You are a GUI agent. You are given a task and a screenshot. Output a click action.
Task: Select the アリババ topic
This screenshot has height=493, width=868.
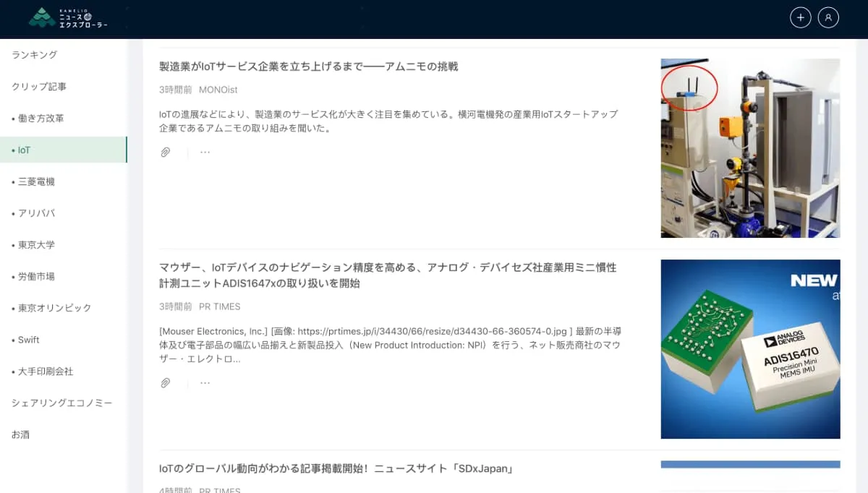click(64, 213)
